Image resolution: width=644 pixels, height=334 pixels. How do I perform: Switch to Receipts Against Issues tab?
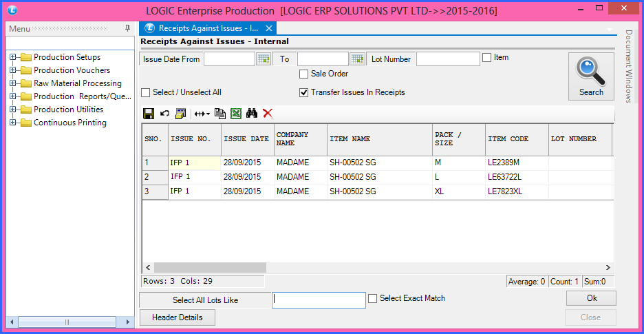(x=208, y=28)
